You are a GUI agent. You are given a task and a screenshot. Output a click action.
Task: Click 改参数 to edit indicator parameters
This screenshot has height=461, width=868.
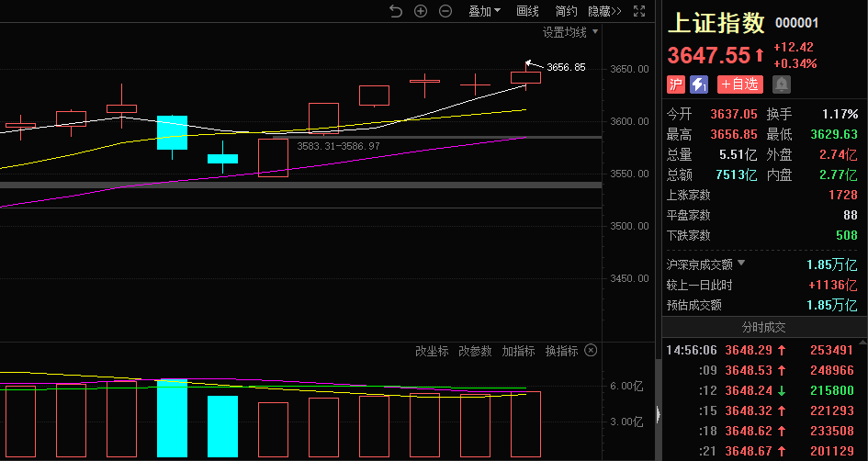pyautogui.click(x=476, y=351)
